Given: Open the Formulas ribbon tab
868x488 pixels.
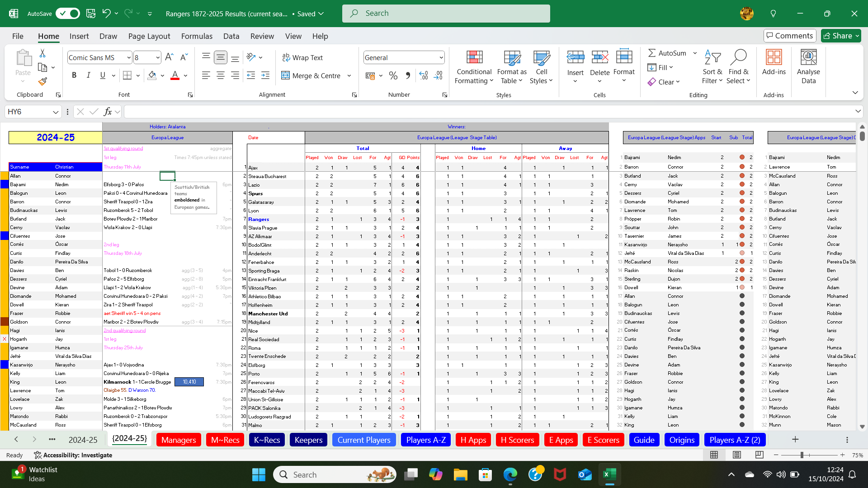Looking at the screenshot, I should pos(197,36).
